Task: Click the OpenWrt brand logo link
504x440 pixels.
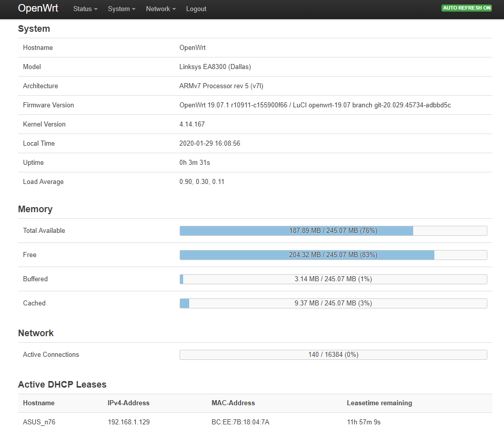Action: point(38,9)
